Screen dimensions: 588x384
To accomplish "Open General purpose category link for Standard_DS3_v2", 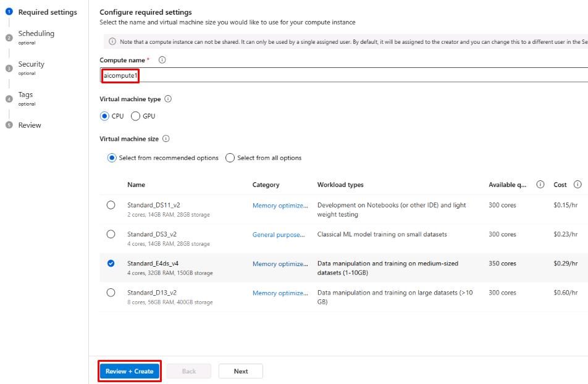I will [279, 235].
